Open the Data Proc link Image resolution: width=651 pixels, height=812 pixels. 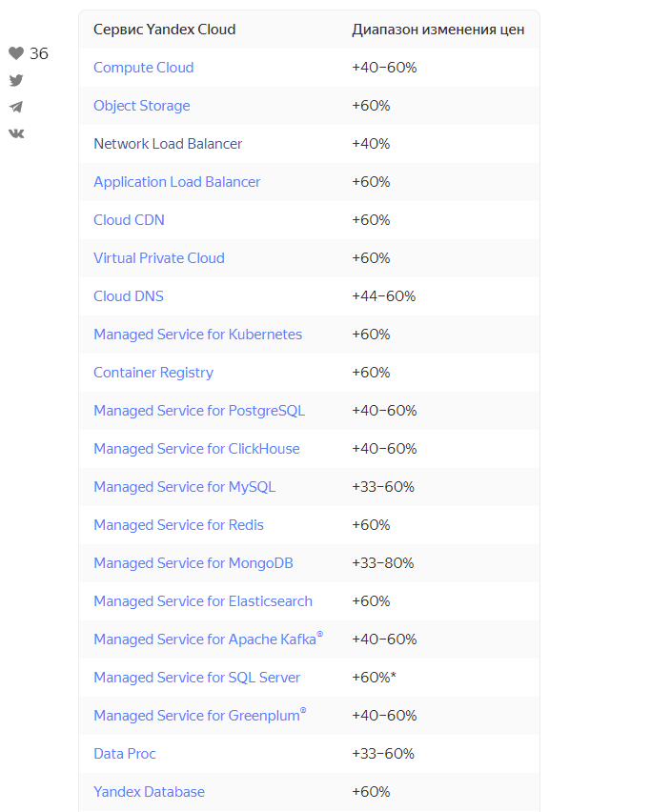click(125, 754)
